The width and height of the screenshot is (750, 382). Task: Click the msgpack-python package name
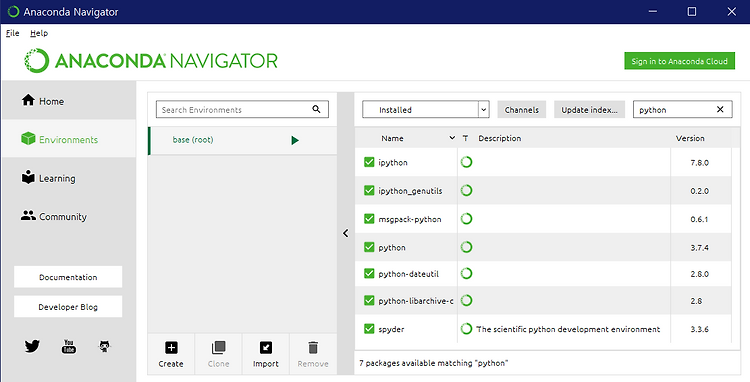(x=409, y=219)
